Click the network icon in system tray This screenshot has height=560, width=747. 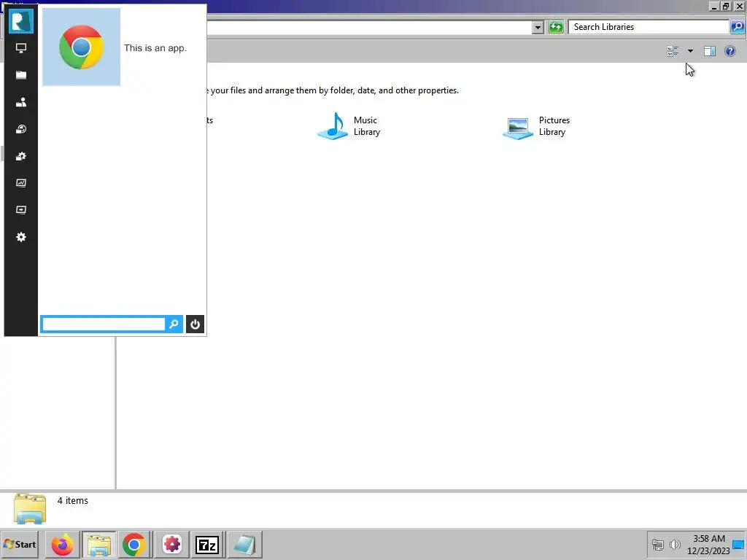click(x=658, y=544)
